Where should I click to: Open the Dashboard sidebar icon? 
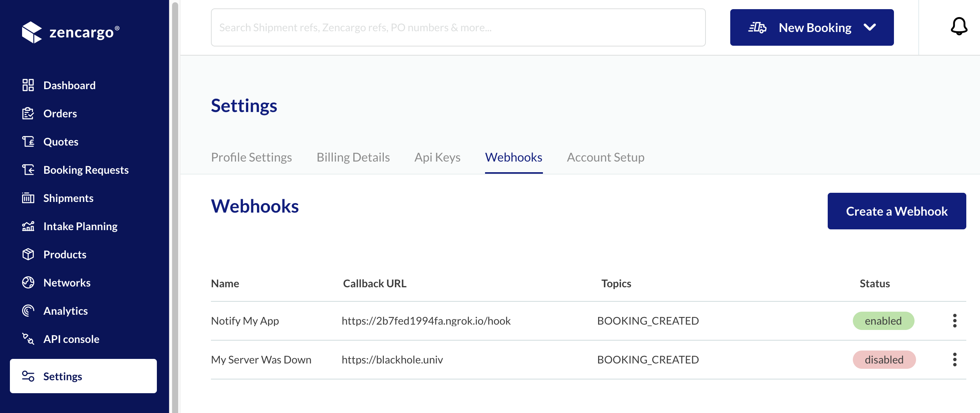coord(27,85)
